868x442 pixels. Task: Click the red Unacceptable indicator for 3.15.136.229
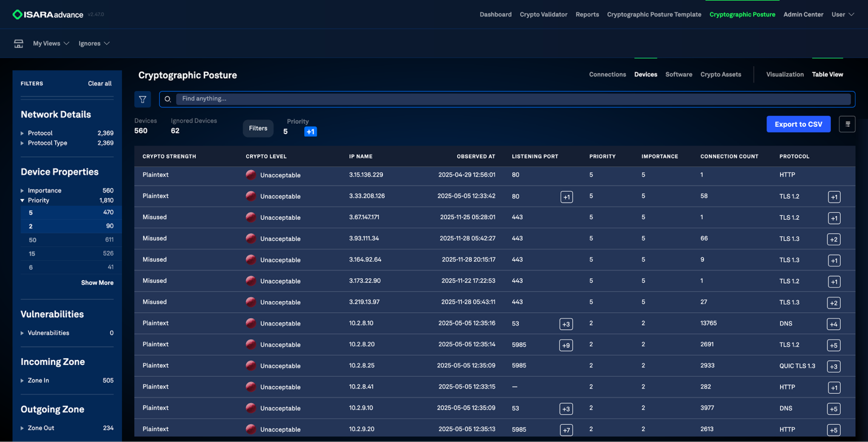pyautogui.click(x=251, y=175)
